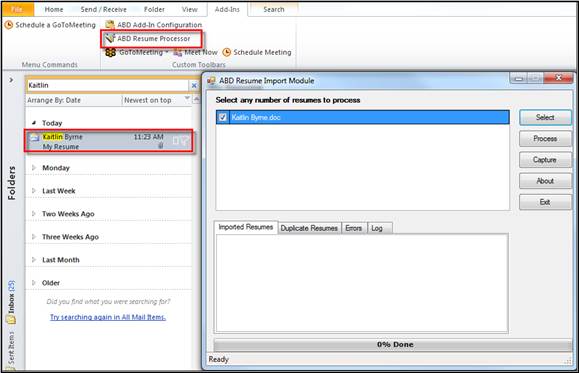Click the flag icon on Kaitlin Byrne email
The height and width of the screenshot is (373, 579).
(185, 141)
